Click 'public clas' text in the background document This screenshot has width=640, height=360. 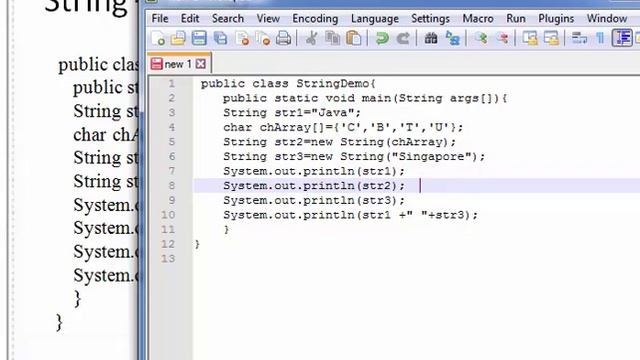[x=98, y=64]
